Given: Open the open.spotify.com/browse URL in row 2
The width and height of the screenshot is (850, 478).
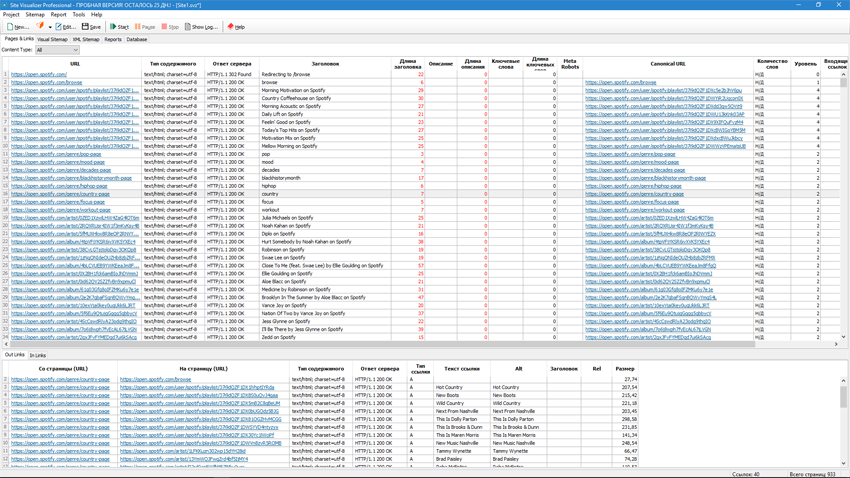Looking at the screenshot, I should click(x=47, y=82).
